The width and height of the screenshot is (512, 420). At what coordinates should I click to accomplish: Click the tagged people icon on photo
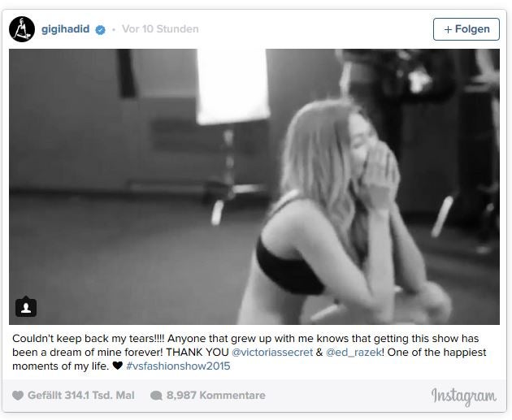point(26,307)
